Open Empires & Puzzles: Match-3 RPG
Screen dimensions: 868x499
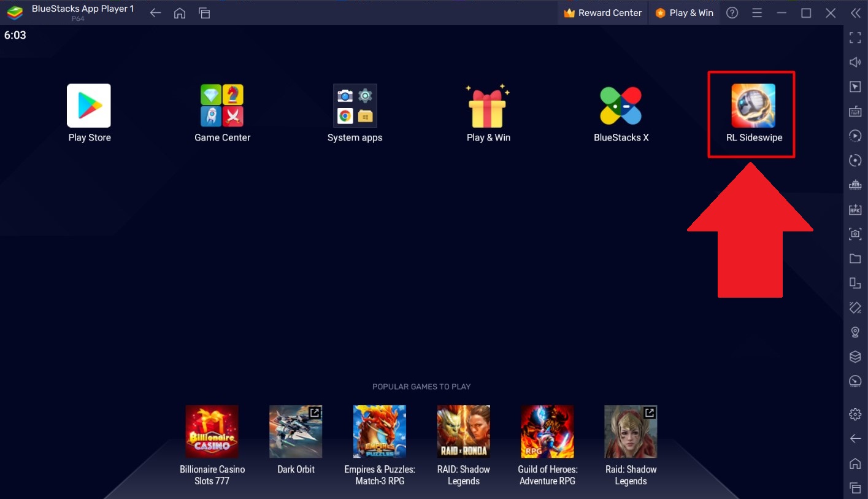pos(380,431)
